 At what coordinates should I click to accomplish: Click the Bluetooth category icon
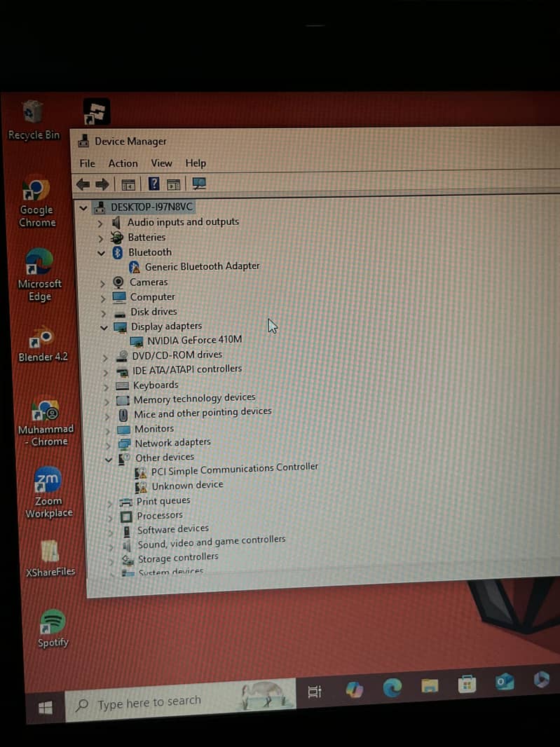coord(117,252)
